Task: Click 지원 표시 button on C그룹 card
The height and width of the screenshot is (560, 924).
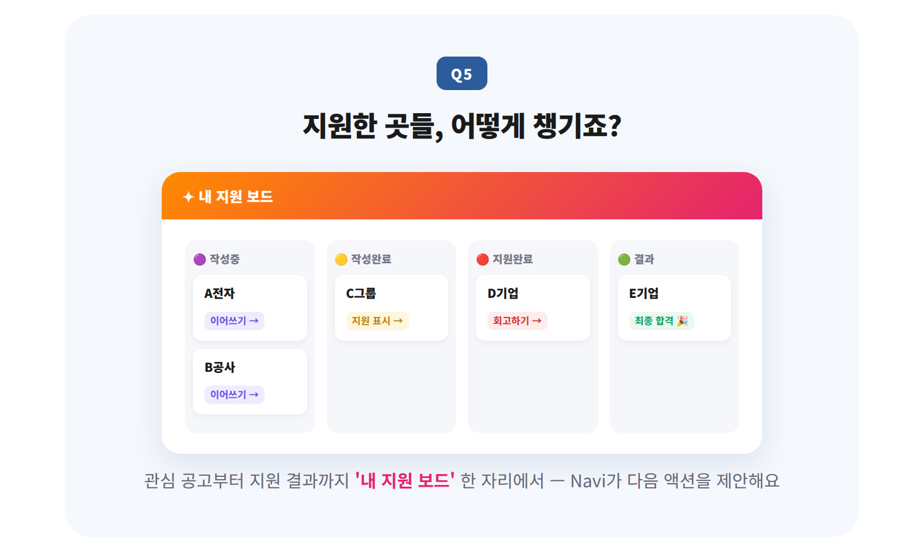Action: tap(378, 320)
